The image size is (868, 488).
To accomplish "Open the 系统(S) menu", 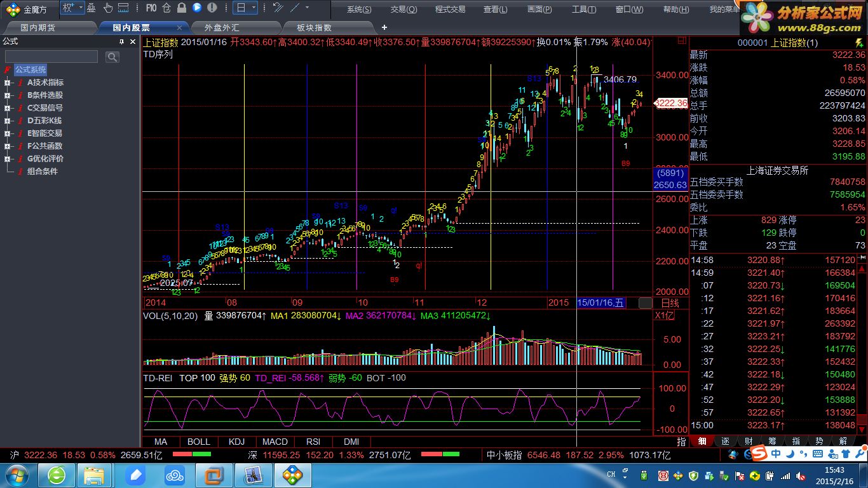I will click(360, 10).
